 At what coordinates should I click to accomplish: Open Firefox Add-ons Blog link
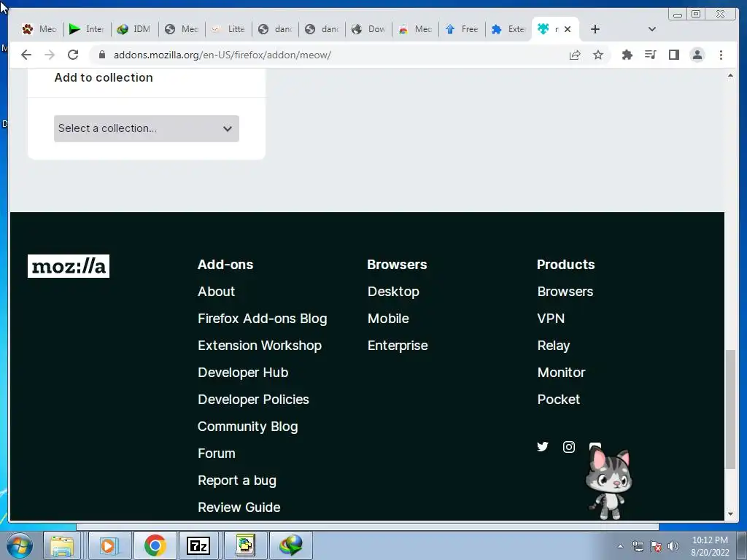[263, 319]
